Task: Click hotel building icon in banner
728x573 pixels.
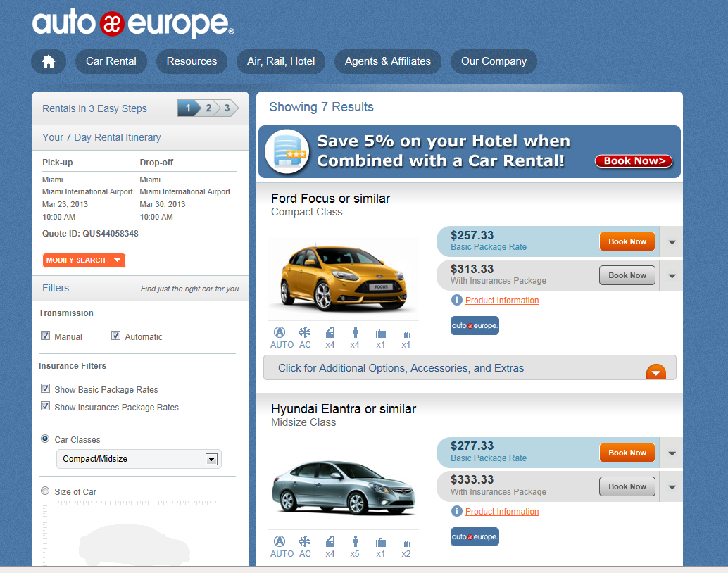Action: coord(287,151)
